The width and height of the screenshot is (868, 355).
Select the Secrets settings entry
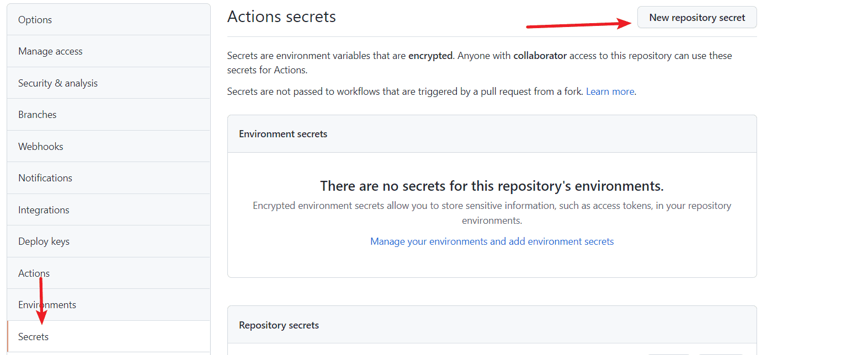point(33,336)
